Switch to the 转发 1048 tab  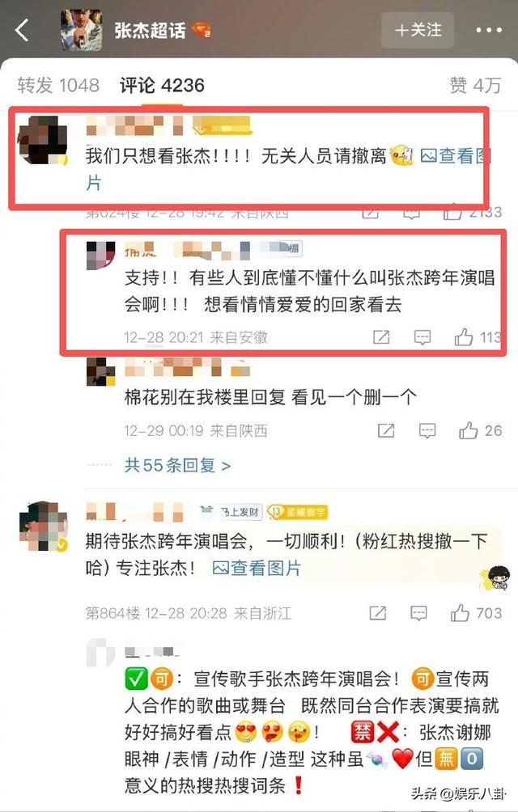pyautogui.click(x=58, y=85)
